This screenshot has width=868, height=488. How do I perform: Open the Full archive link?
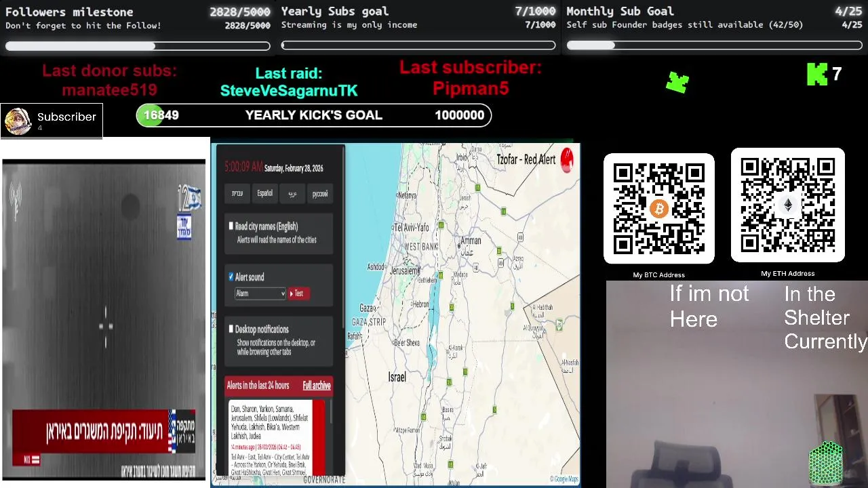point(317,386)
